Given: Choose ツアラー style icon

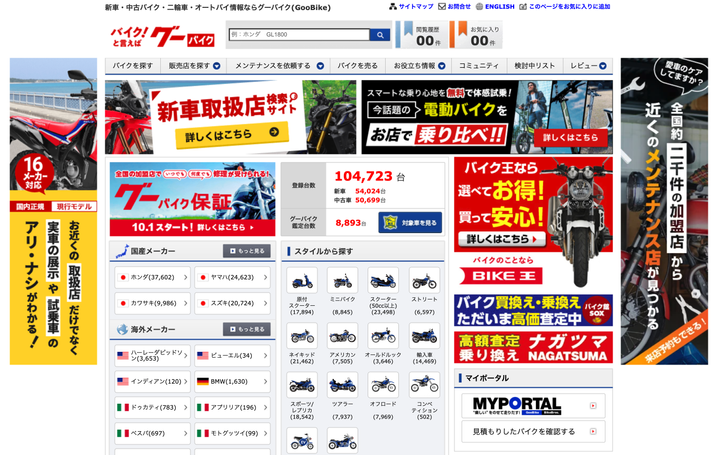Looking at the screenshot, I should [343, 385].
